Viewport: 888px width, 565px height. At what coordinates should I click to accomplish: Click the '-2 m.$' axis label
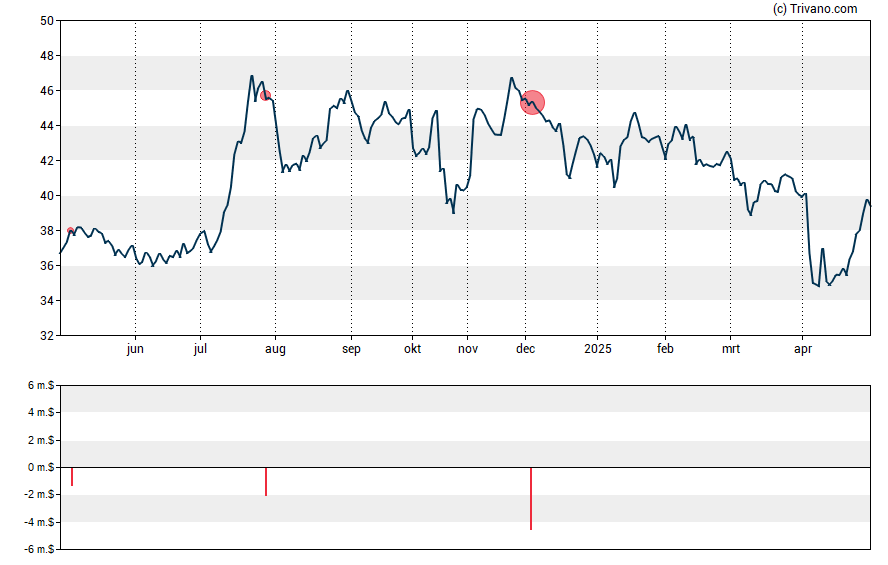click(x=39, y=495)
